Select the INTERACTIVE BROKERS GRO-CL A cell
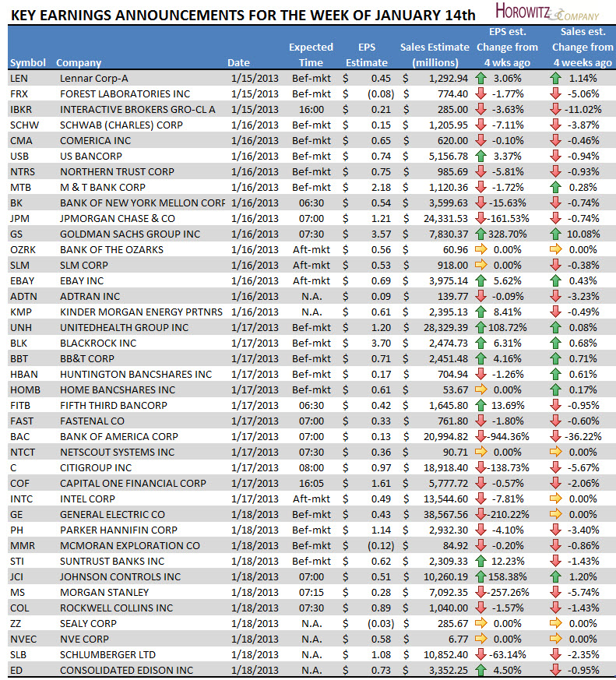Viewport: 616px width, 680px height. (x=137, y=110)
